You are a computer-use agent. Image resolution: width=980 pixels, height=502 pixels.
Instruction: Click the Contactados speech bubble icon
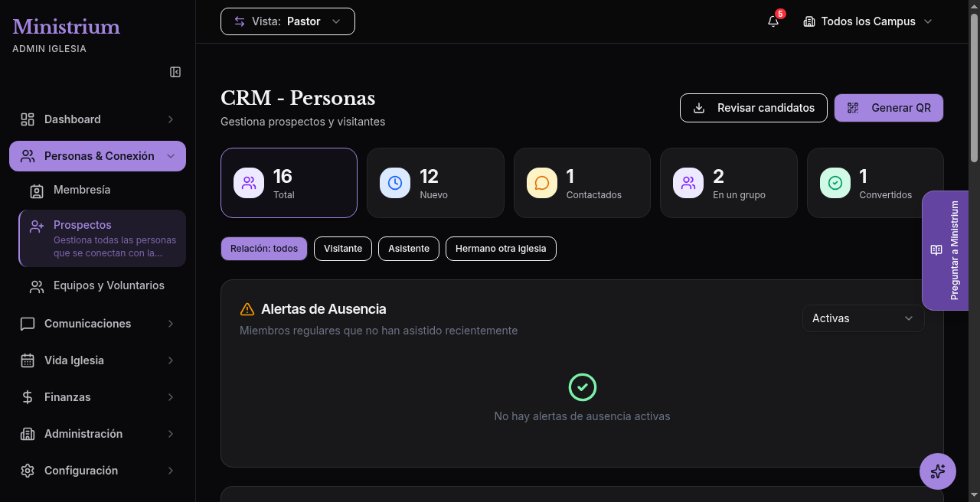click(542, 183)
